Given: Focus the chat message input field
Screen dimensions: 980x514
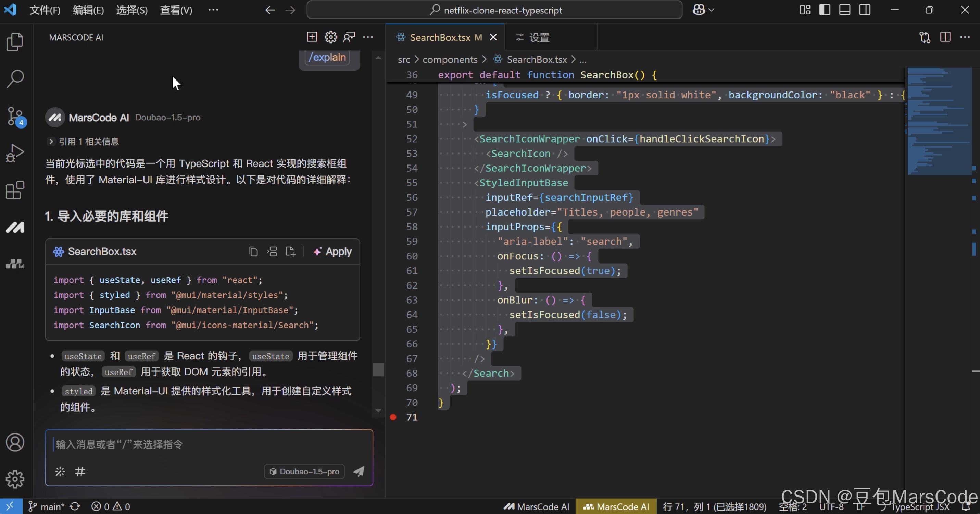Looking at the screenshot, I should [209, 444].
